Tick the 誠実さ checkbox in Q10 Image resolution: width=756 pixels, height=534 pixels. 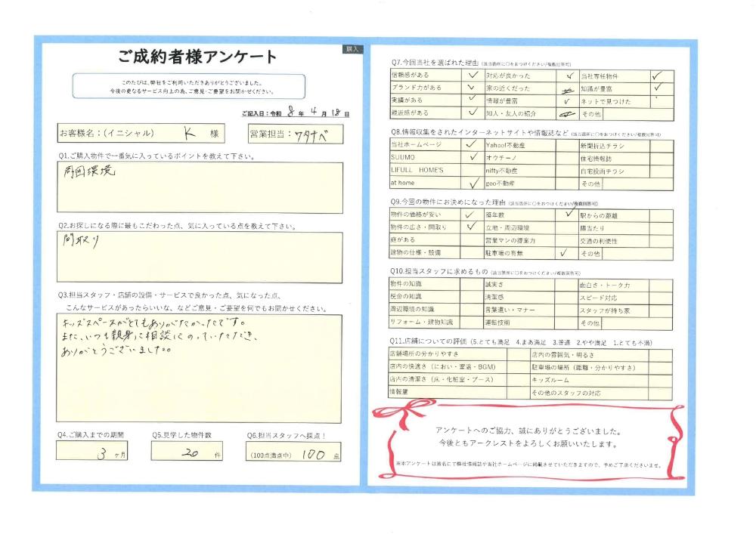click(566, 285)
